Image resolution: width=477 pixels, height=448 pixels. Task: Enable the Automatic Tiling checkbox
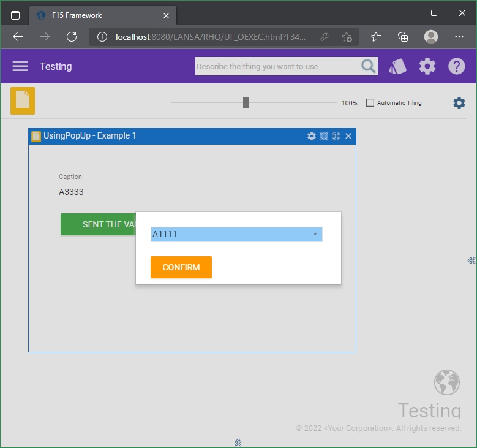pyautogui.click(x=370, y=103)
